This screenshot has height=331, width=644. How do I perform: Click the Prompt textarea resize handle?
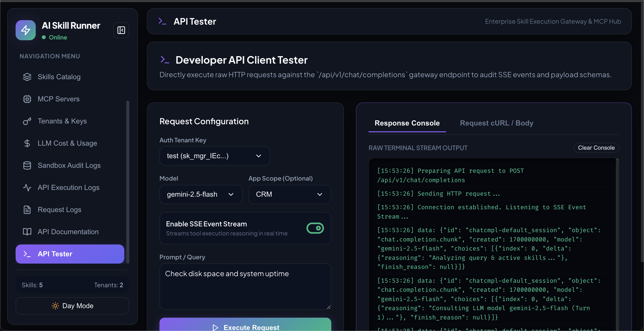[x=329, y=307]
